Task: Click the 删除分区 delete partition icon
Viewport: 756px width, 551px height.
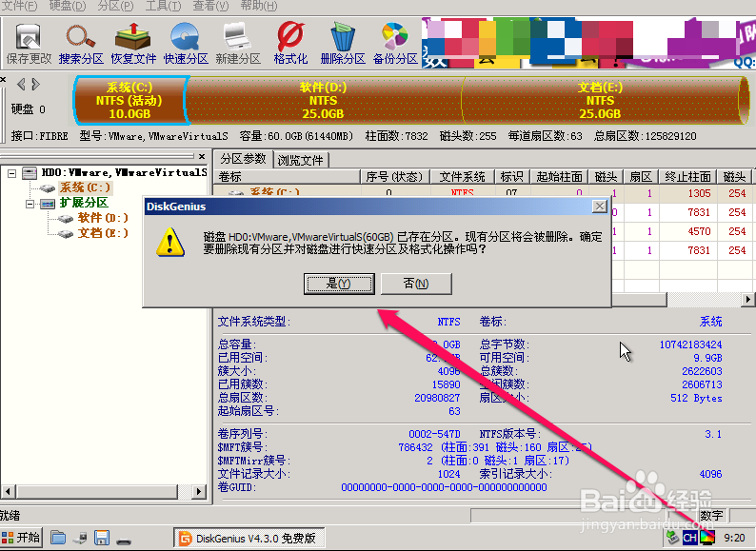Action: coord(343,43)
